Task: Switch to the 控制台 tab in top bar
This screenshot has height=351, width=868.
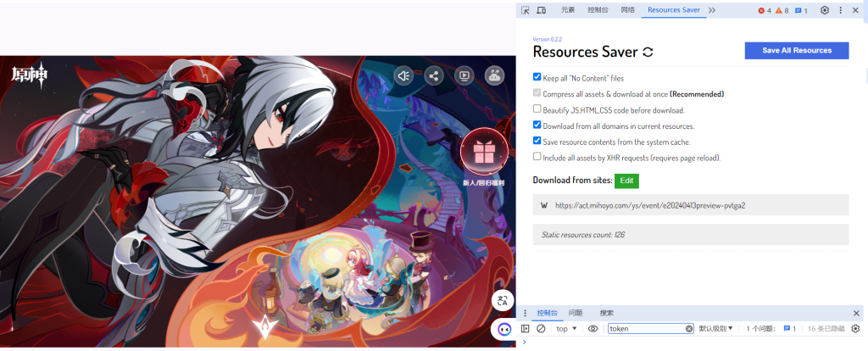Action: 598,10
